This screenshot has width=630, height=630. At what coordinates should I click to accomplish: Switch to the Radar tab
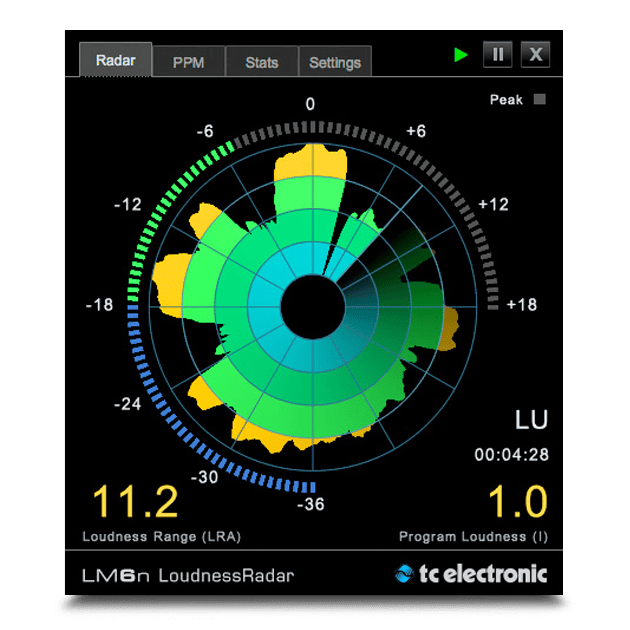point(115,59)
